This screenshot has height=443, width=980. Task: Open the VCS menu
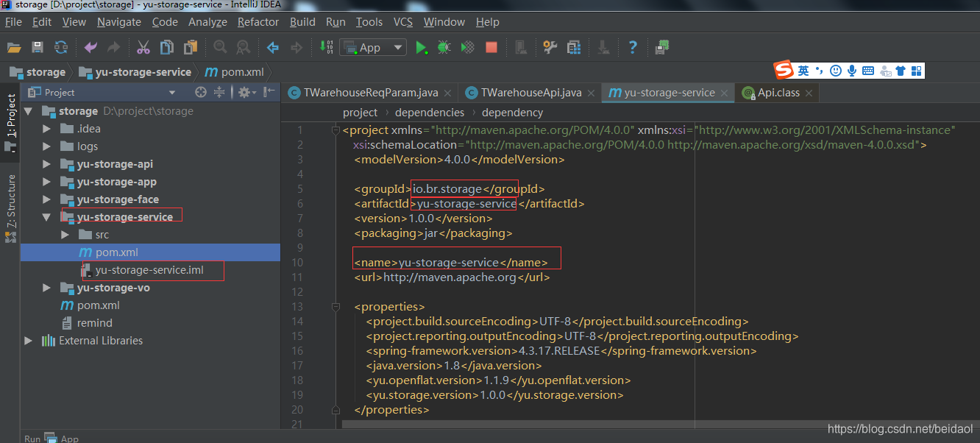click(x=403, y=22)
